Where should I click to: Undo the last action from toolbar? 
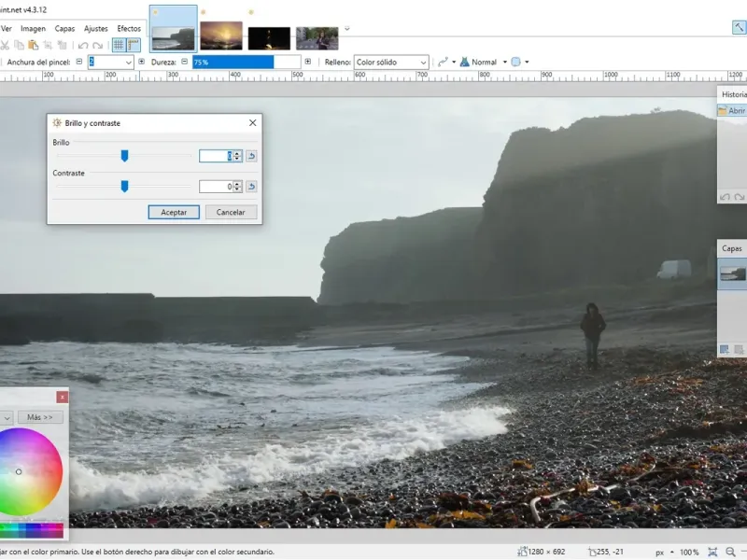coord(83,46)
